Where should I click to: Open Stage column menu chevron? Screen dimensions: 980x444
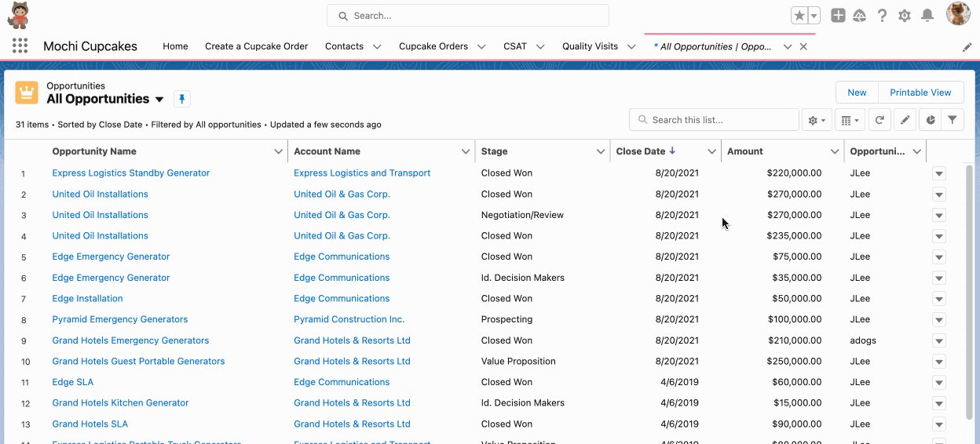[x=601, y=151]
